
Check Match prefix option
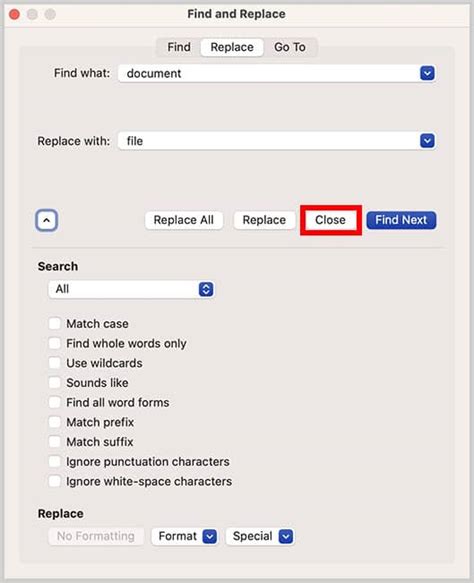(x=55, y=422)
